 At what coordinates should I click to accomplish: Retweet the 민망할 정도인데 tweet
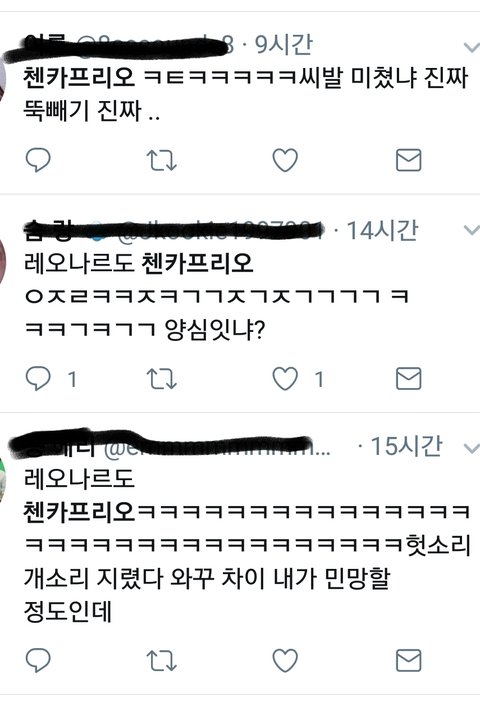coord(162,660)
